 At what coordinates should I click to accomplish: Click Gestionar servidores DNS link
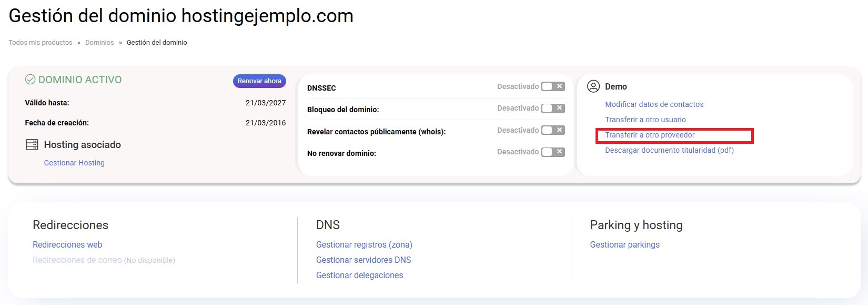[x=364, y=260]
